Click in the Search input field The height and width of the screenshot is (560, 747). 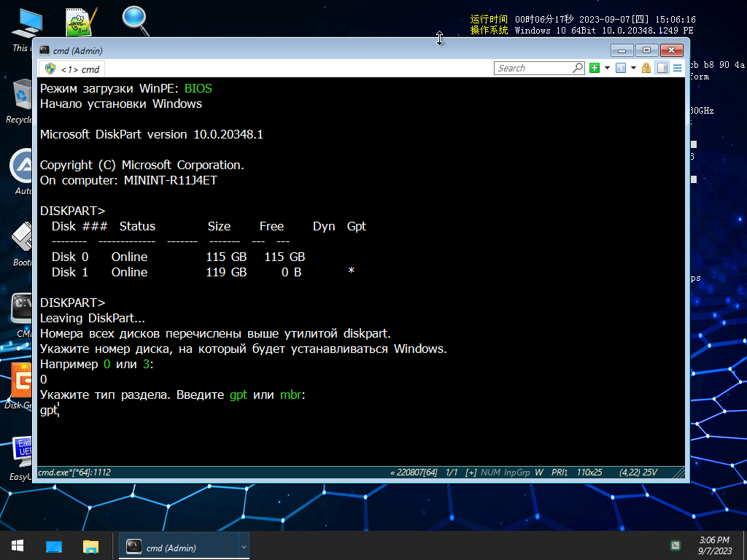(x=533, y=68)
